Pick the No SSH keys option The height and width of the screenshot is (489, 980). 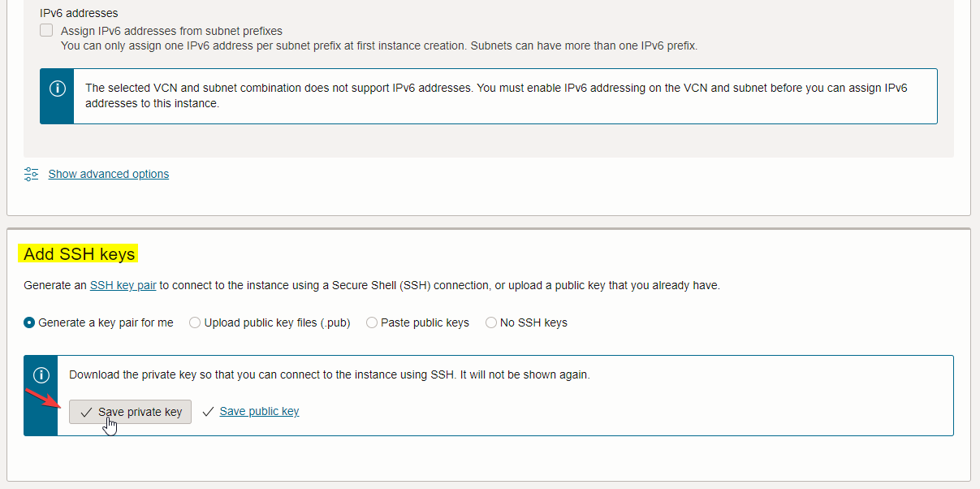click(x=491, y=322)
